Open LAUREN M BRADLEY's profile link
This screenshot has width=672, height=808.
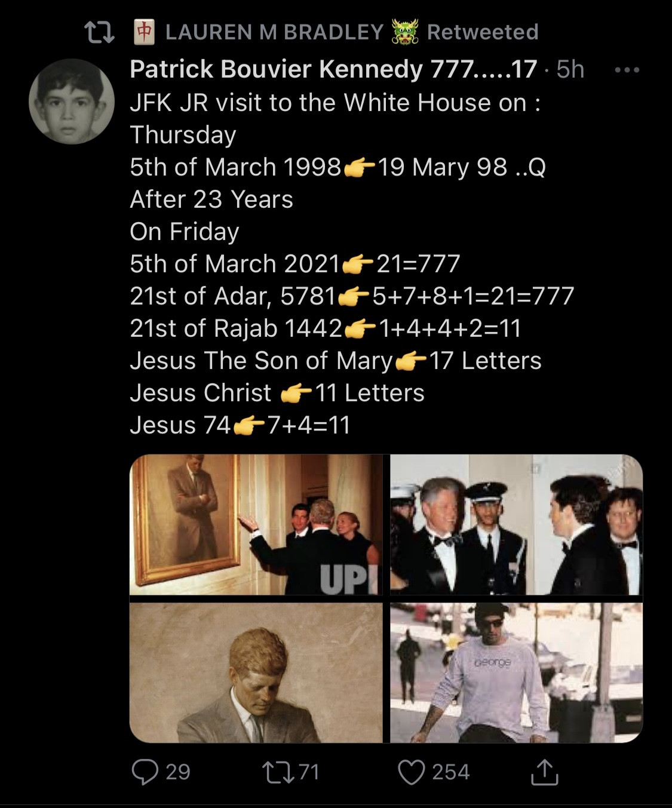[274, 32]
